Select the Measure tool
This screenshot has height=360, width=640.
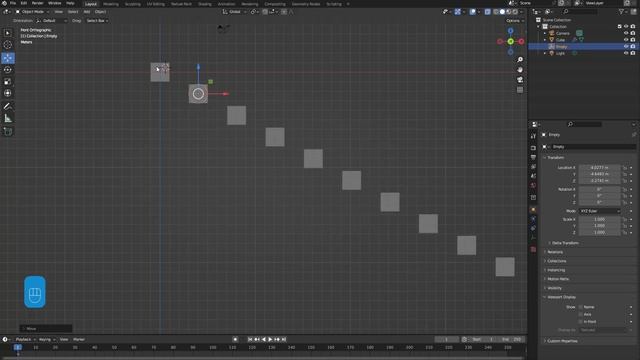[x=8, y=118]
